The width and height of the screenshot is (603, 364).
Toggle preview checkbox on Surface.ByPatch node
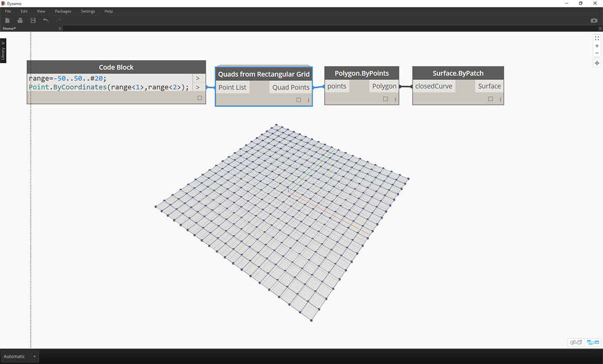pos(490,99)
